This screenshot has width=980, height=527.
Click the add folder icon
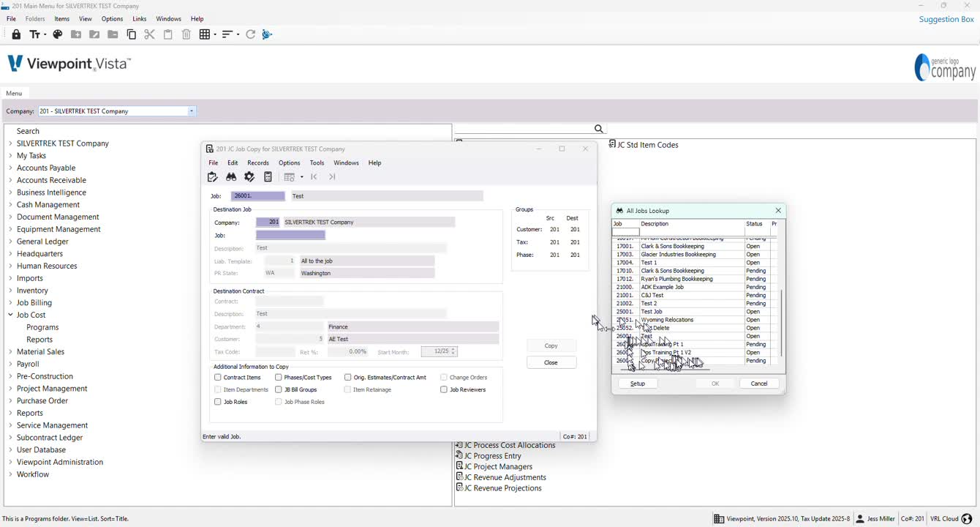pos(76,34)
